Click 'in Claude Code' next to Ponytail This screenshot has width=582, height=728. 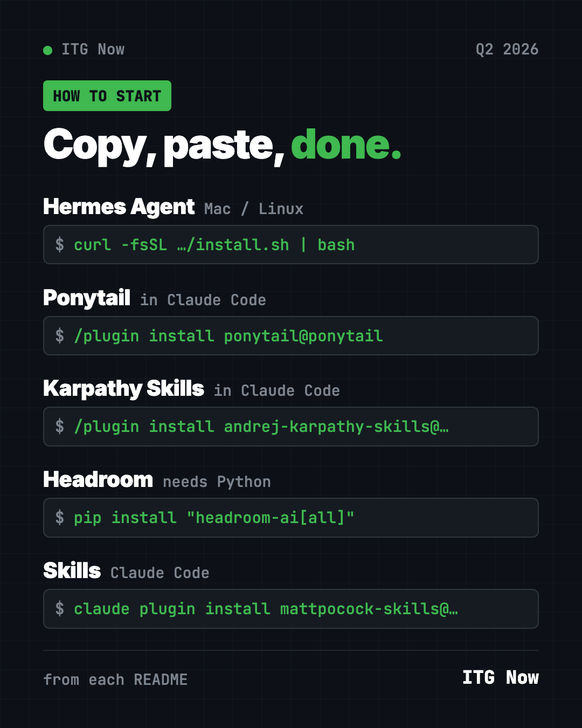pos(203,300)
